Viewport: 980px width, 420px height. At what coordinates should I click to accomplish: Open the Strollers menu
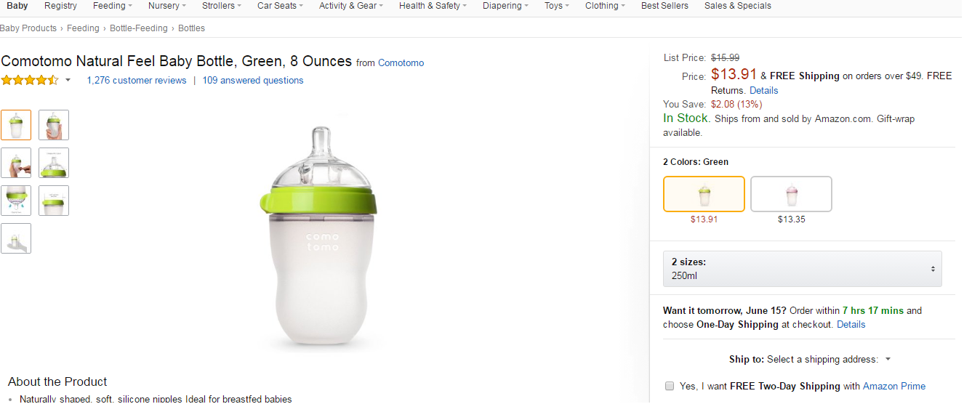click(x=222, y=6)
